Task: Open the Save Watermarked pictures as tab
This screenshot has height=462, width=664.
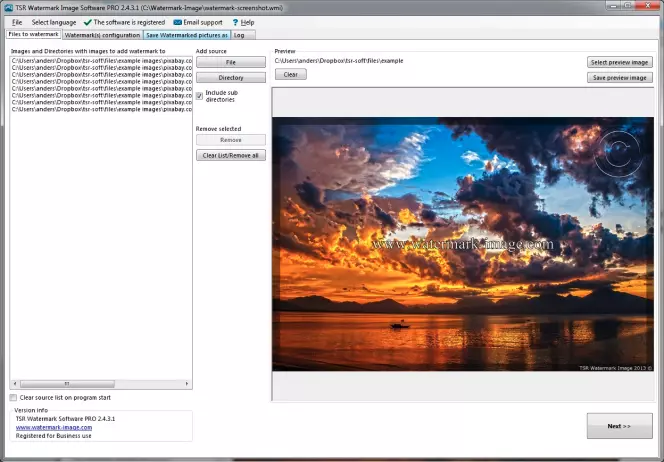Action: [x=187, y=35]
